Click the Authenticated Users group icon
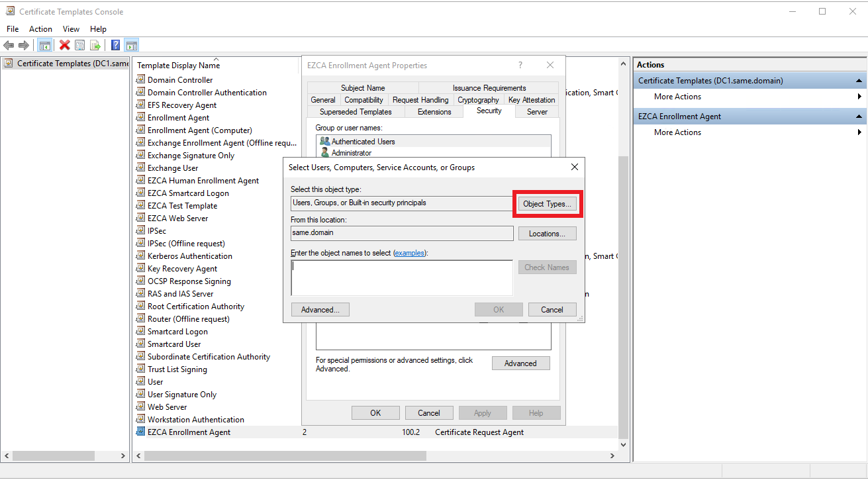This screenshot has height=480, width=868. tap(324, 141)
